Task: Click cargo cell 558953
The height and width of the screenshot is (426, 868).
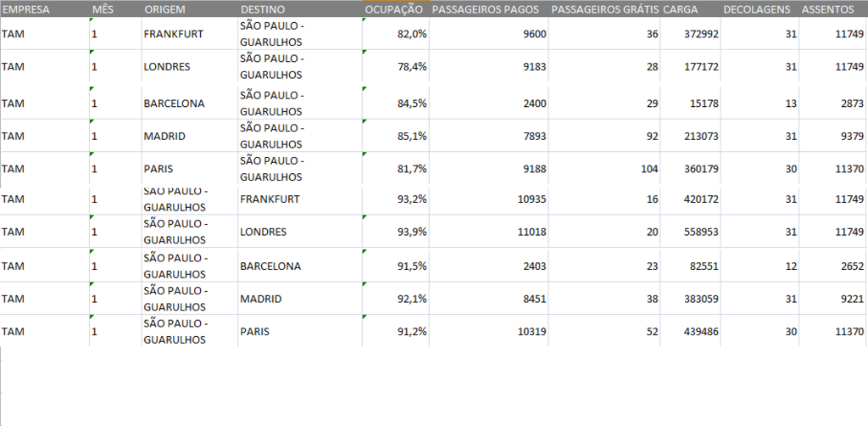Action: (690, 232)
